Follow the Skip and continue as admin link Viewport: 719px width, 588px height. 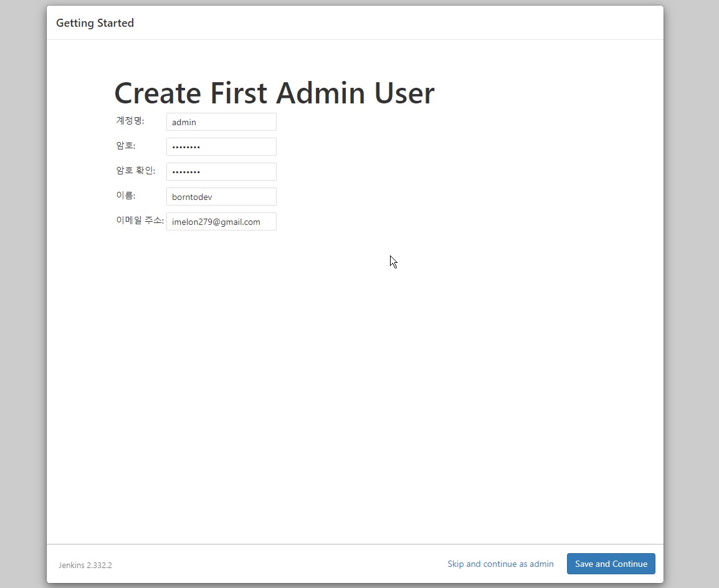point(500,564)
